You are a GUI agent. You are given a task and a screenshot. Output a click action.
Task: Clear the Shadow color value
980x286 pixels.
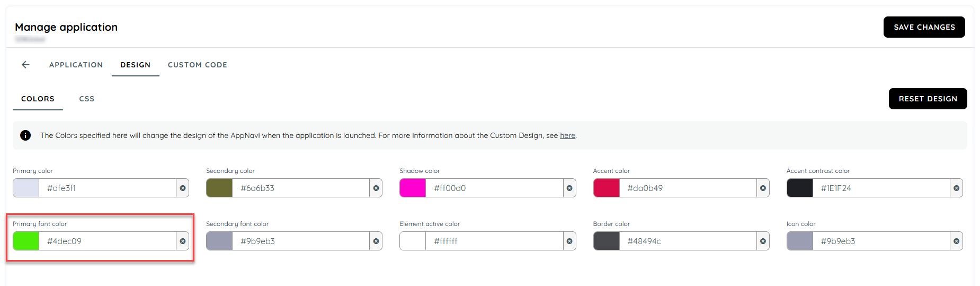point(569,188)
